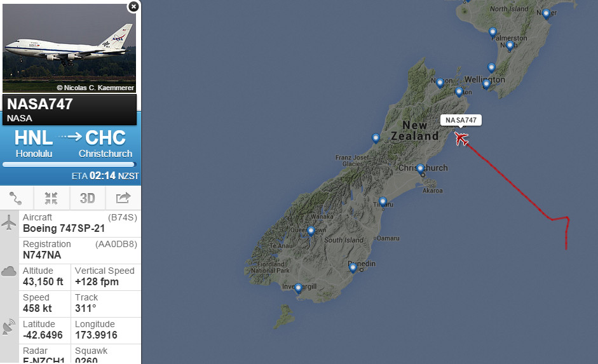Click the red NASA747 airplane on map
Viewport: 598px width, 364px height.
[x=461, y=138]
